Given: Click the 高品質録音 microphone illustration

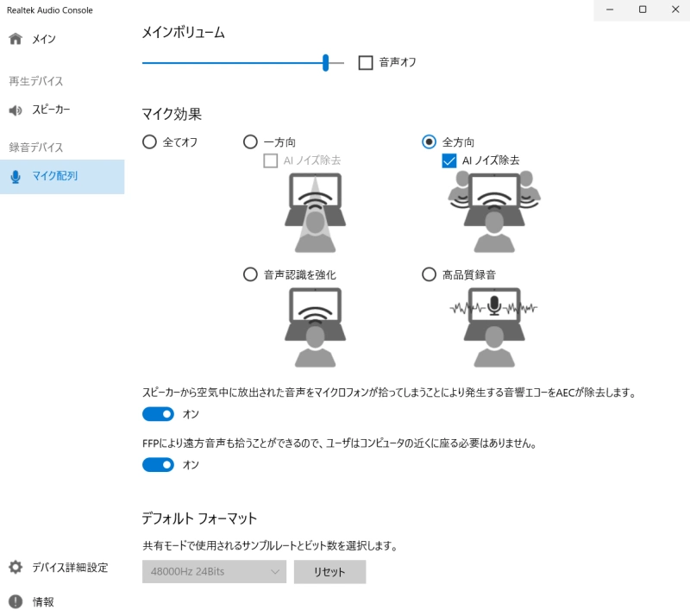Looking at the screenshot, I should tap(493, 326).
